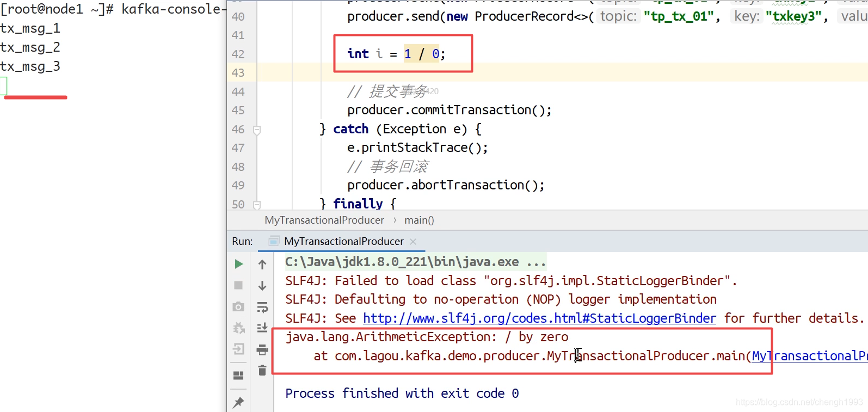Viewport: 868px width, 412px height.
Task: Stop the running process square icon
Action: 238,285
